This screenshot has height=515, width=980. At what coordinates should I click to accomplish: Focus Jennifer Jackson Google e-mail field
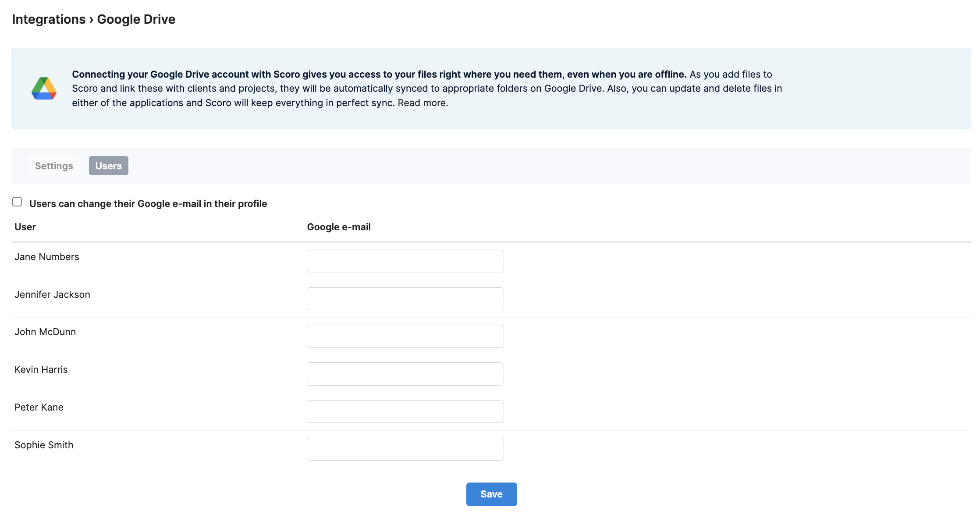405,299
